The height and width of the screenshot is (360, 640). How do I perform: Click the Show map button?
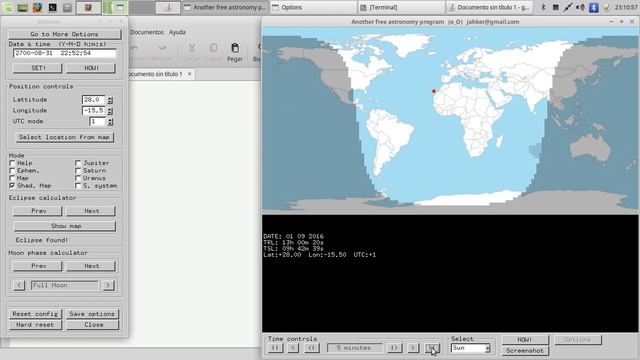[64, 226]
